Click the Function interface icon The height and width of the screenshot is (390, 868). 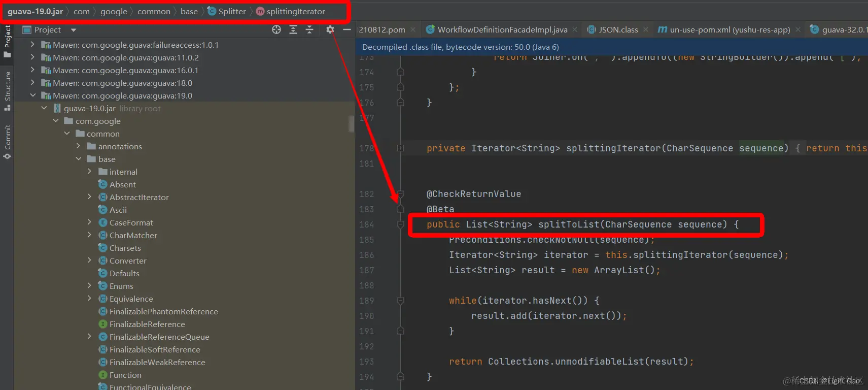tap(102, 375)
